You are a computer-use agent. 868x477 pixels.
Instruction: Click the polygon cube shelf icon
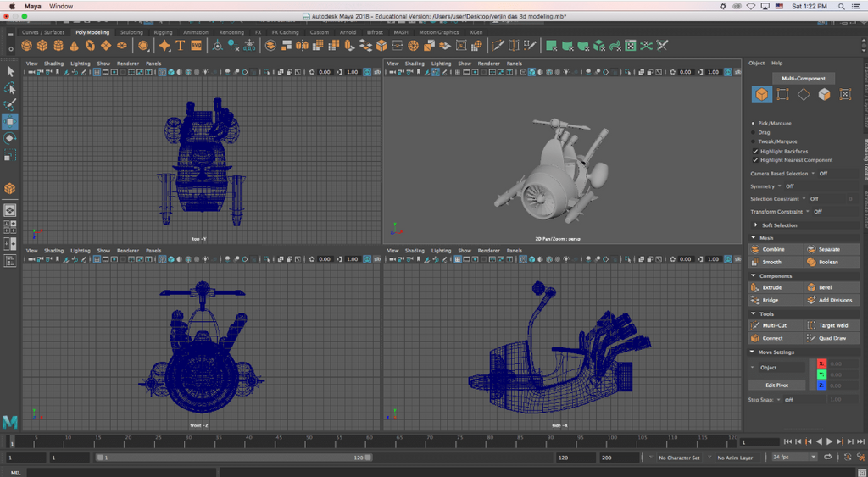(42, 45)
